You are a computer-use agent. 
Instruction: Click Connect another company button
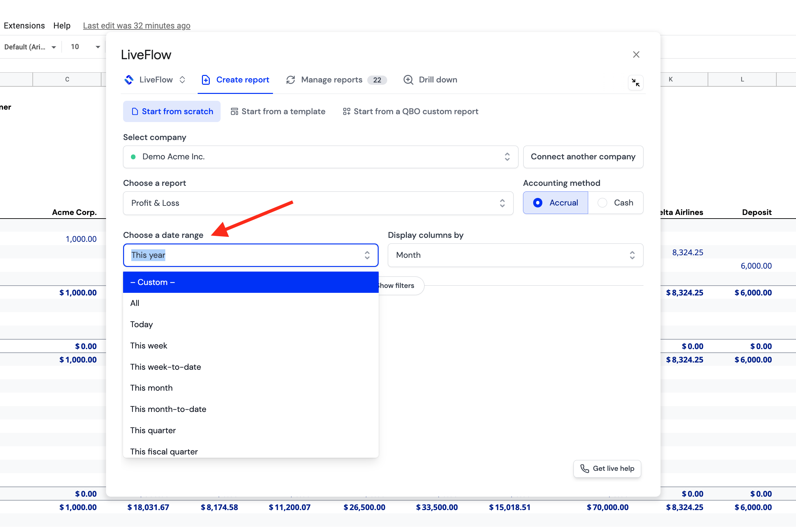[x=583, y=157]
